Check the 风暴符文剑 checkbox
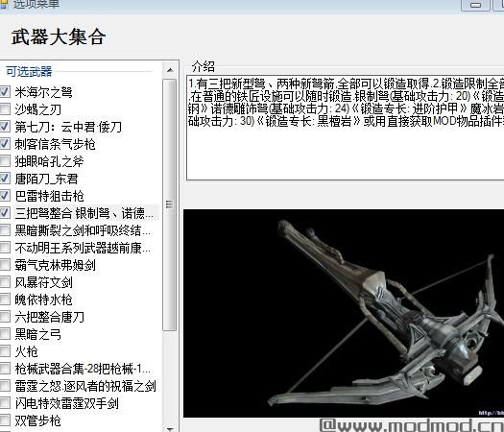This screenshot has width=504, height=432. (x=5, y=282)
